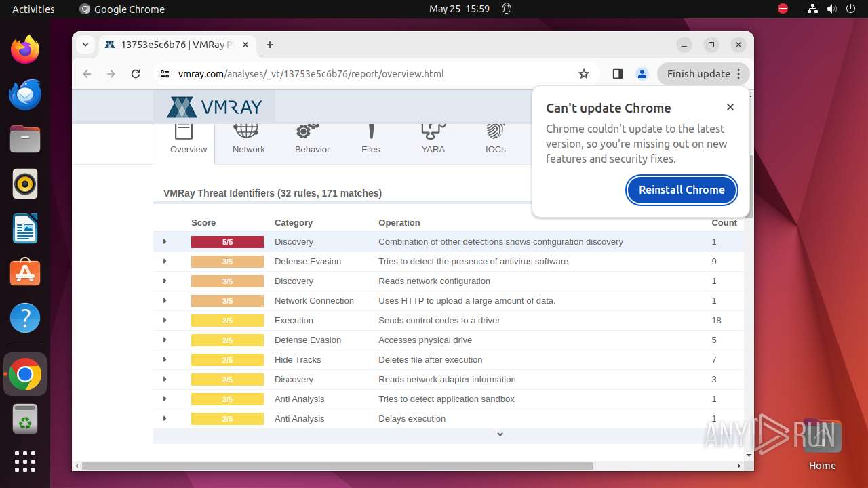Expand the Delays execution row
This screenshot has width=868, height=488.
[165, 418]
